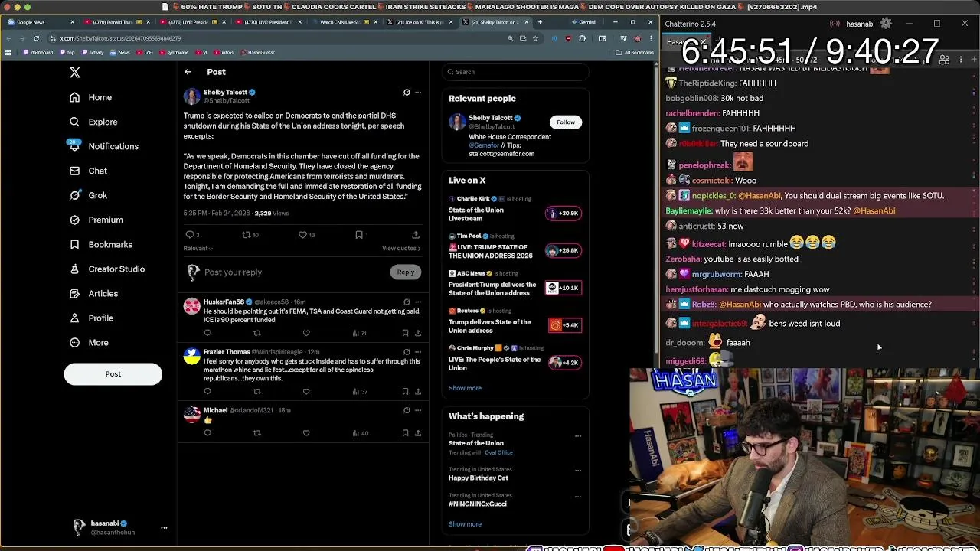Reply to Frazier Thomas's comment
The height and width of the screenshot is (551, 980).
(x=207, y=391)
